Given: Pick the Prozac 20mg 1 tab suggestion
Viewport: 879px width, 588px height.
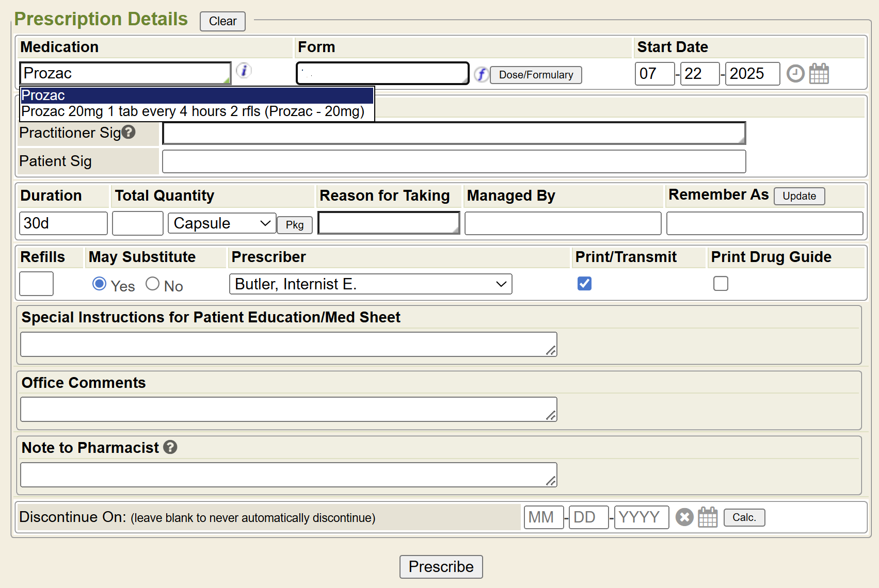Looking at the screenshot, I should click(193, 111).
